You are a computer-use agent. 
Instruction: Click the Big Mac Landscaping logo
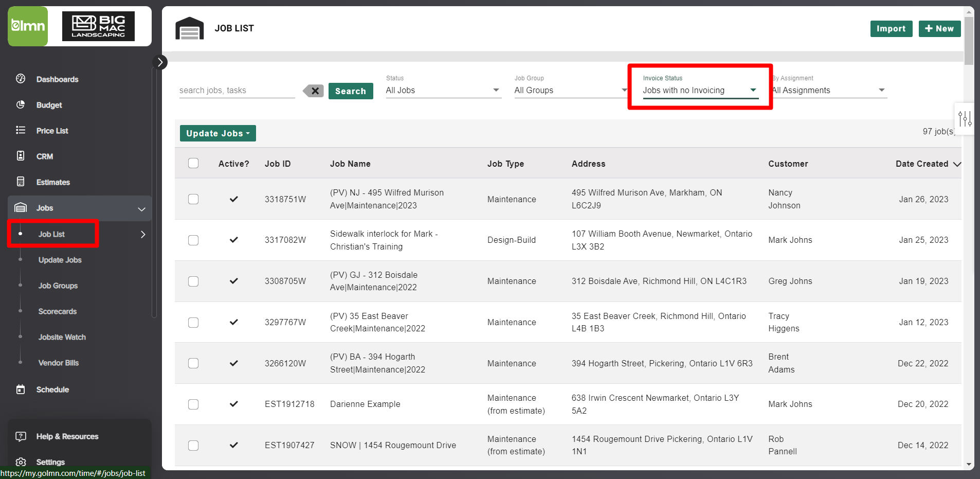coord(98,26)
